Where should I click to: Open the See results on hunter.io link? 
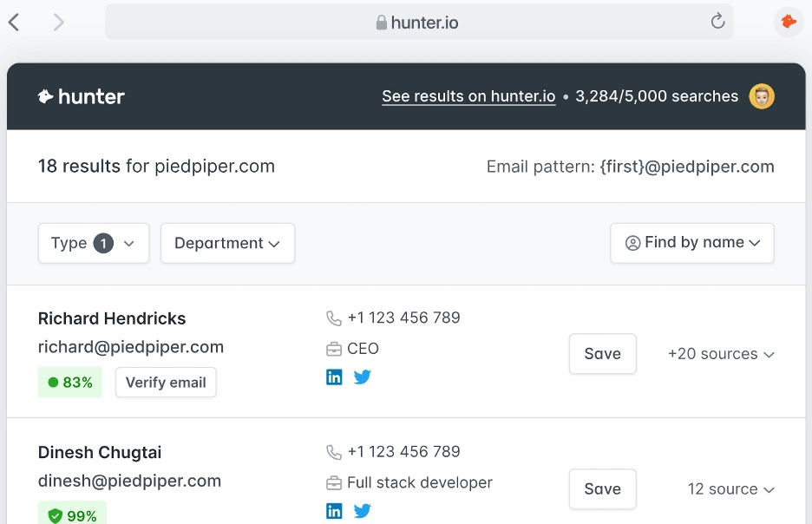point(468,96)
